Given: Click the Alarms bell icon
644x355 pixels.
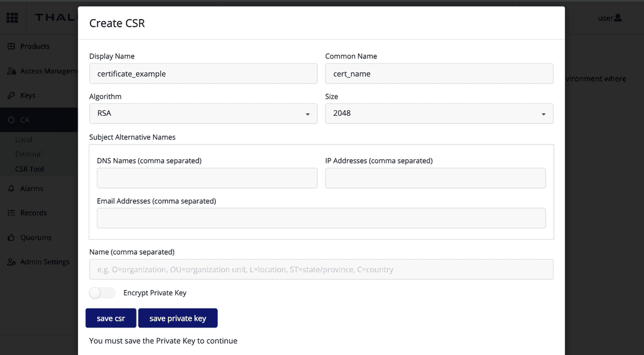Looking at the screenshot, I should coord(11,189).
